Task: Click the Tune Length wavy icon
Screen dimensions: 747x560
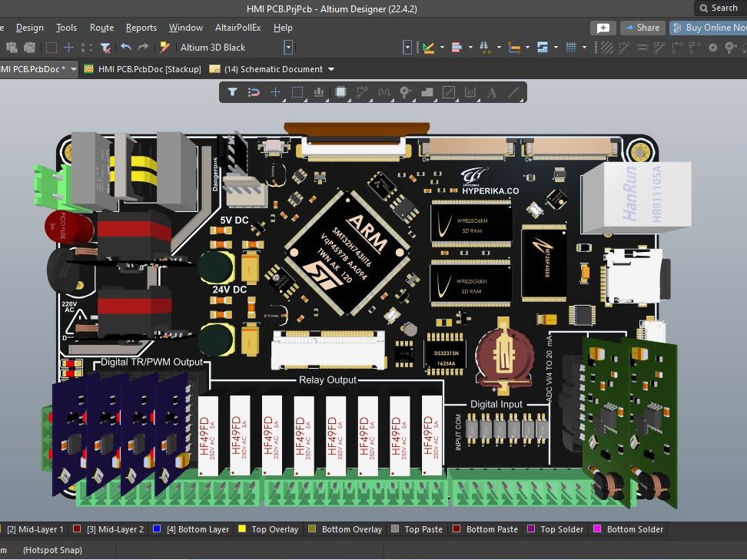Action: [x=384, y=92]
